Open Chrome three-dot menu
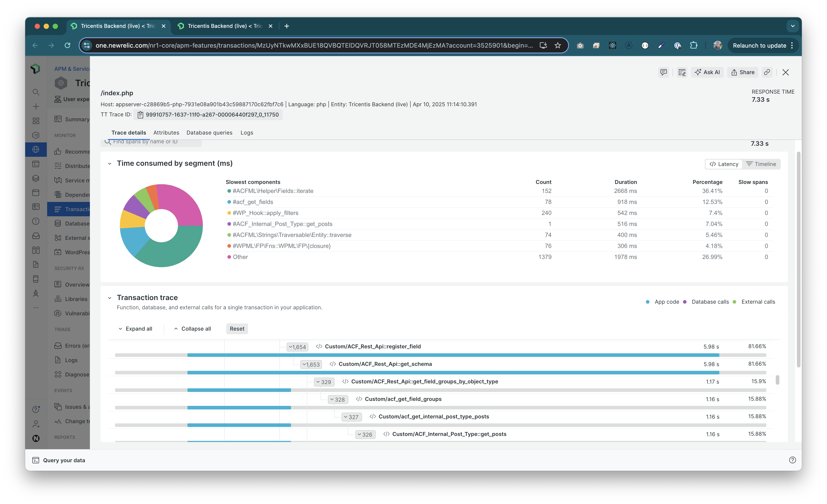Screen dimensions: 827x504 point(792,45)
